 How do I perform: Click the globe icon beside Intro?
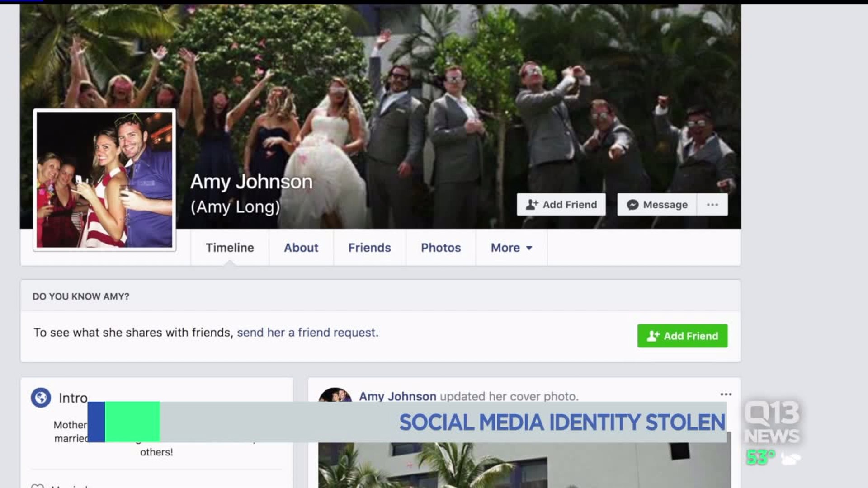tap(41, 398)
